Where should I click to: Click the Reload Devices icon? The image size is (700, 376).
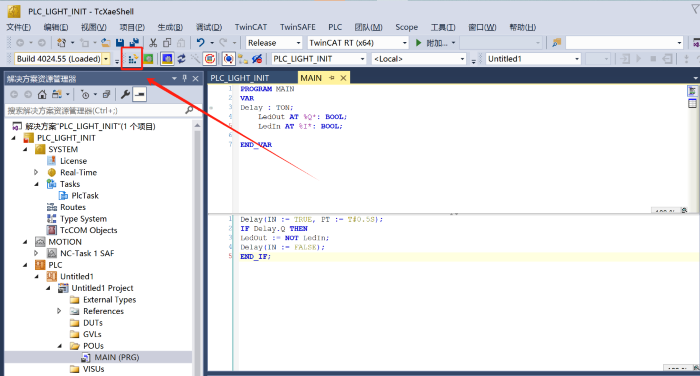181,58
